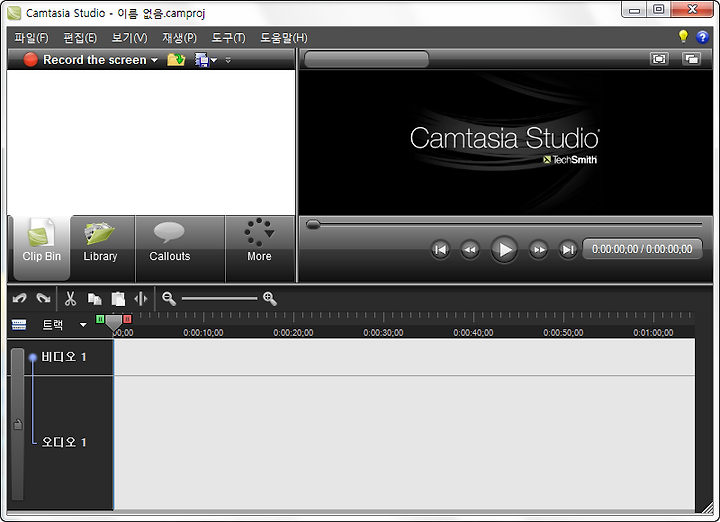Select the Clip Bin tab
The width and height of the screenshot is (720, 522).
(x=42, y=248)
